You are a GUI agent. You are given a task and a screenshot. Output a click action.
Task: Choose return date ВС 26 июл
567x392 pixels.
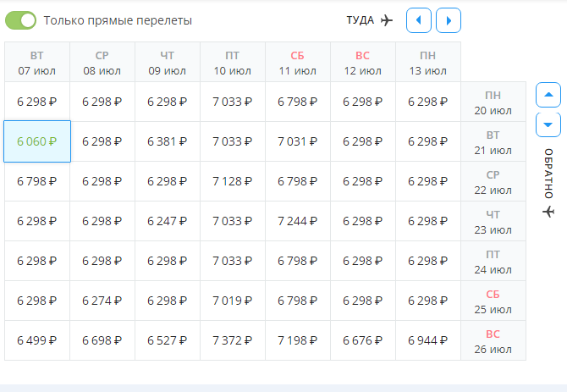493,341
